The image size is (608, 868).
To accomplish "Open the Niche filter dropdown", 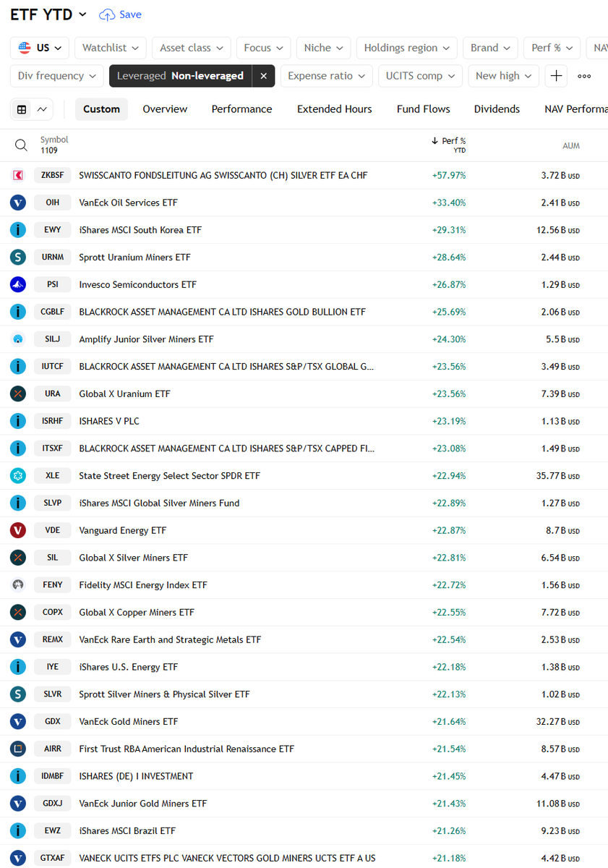I will point(324,48).
